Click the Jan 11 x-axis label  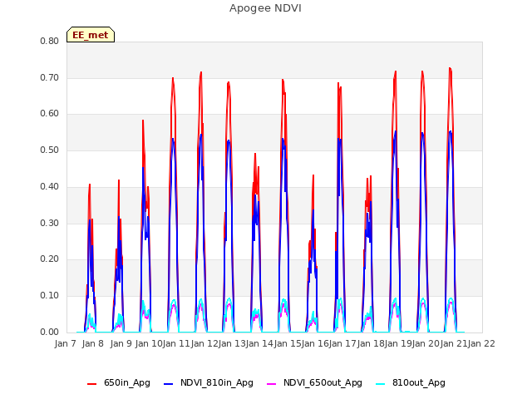pos(176,343)
